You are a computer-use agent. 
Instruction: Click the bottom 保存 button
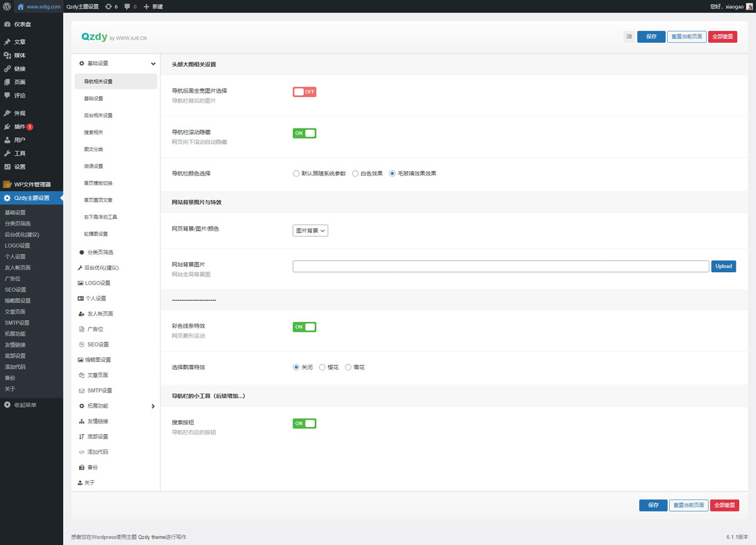click(653, 505)
